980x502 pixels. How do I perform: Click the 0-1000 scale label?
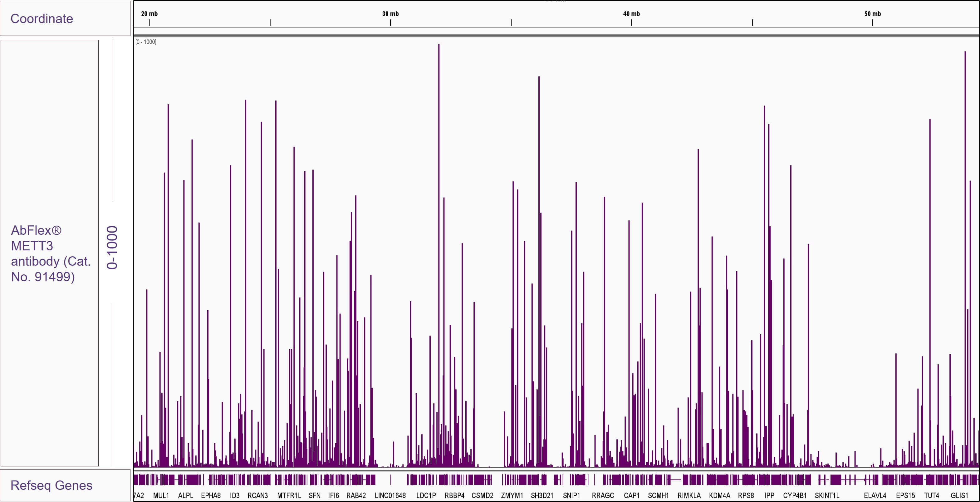[112, 247]
